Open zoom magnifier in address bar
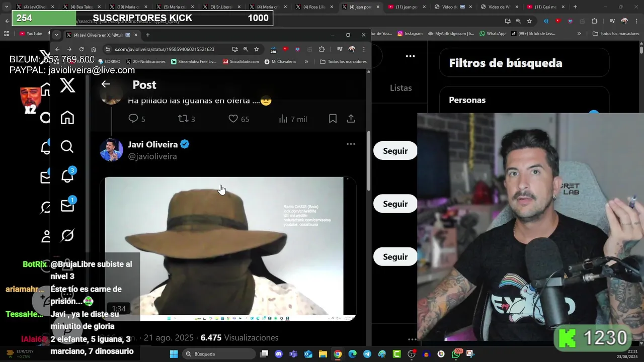This screenshot has height=362, width=644. (x=246, y=49)
